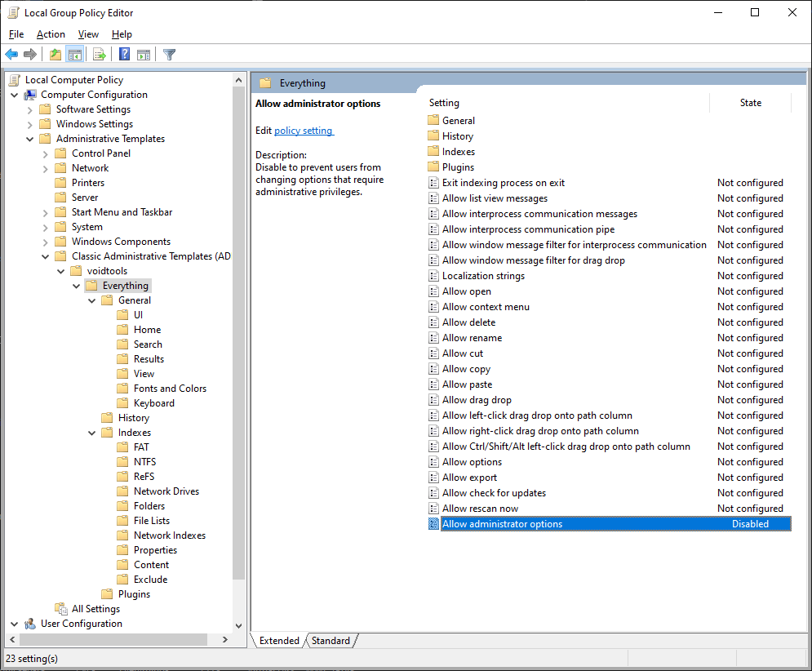Open the Action menu
812x671 pixels.
[51, 34]
